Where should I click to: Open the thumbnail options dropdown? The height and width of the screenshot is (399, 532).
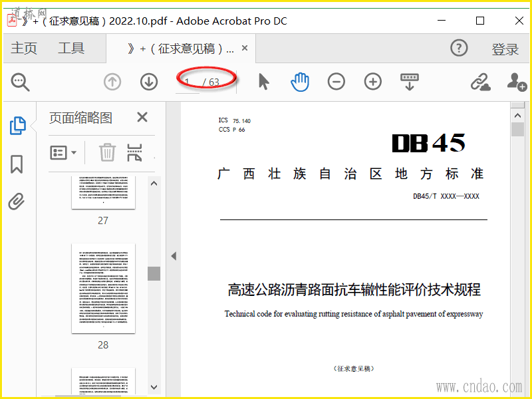[63, 153]
